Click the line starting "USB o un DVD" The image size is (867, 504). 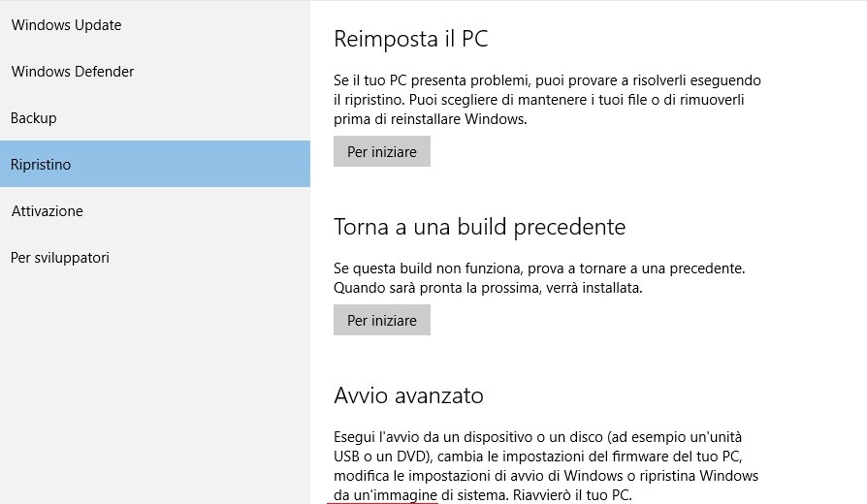pos(537,457)
